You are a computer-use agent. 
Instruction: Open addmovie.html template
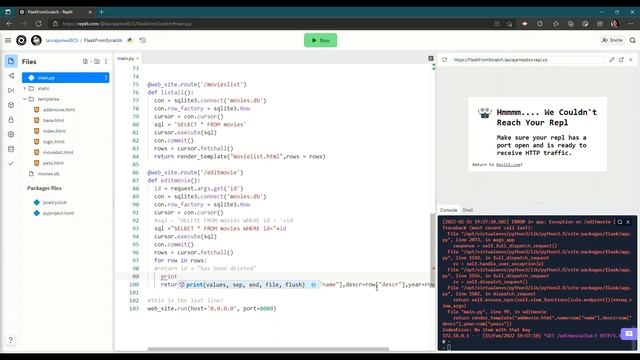pyautogui.click(x=59, y=109)
